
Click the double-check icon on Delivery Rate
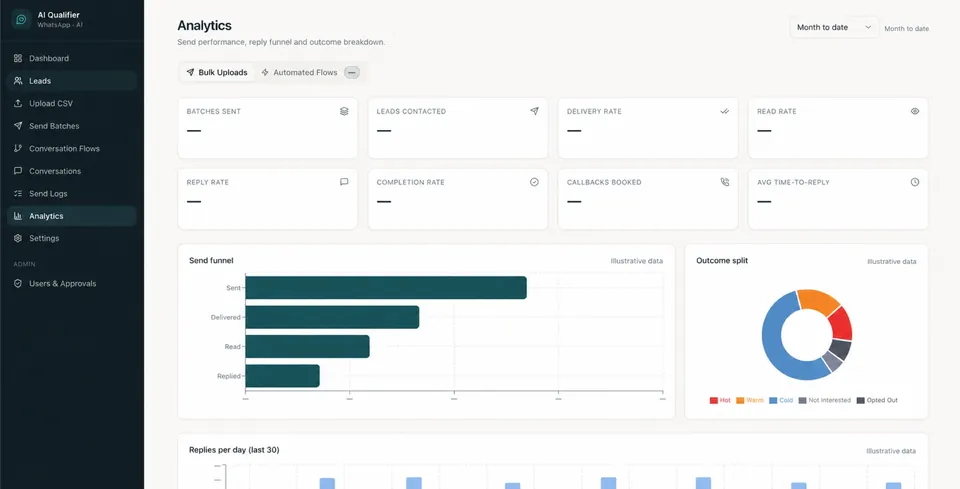(725, 111)
